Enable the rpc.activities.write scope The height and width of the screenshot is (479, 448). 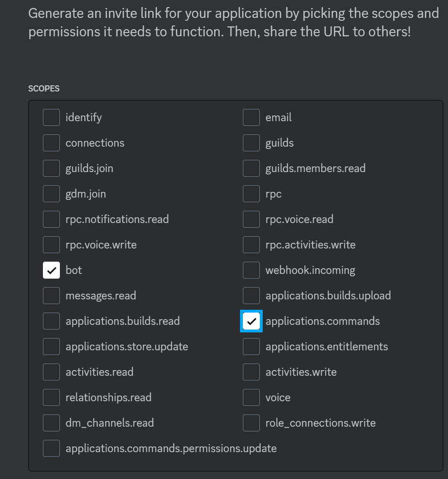pos(251,245)
